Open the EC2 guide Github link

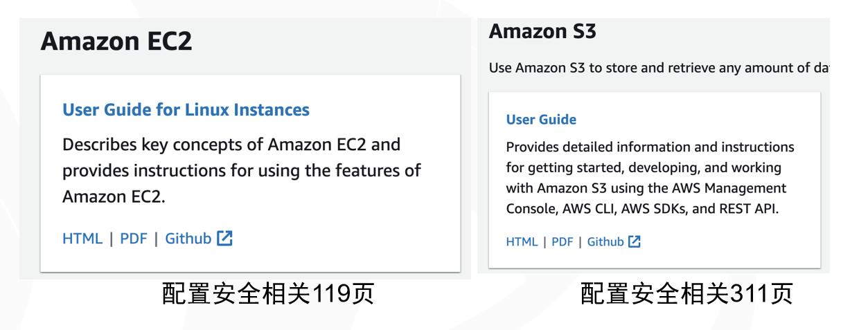point(188,239)
